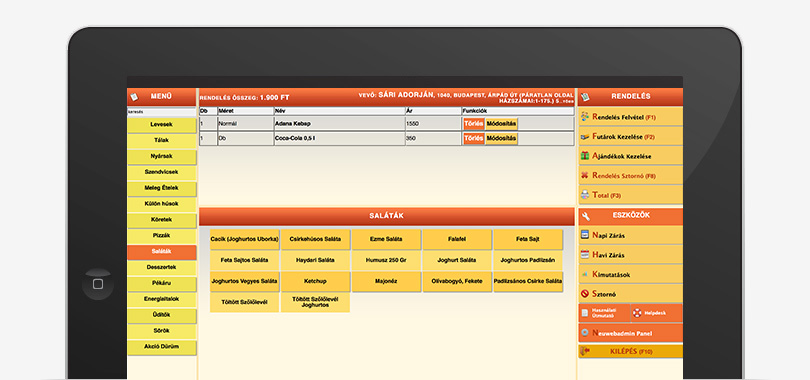The height and width of the screenshot is (380, 810).
Task: Click the Napi Zárás calendar icon
Action: click(585, 235)
